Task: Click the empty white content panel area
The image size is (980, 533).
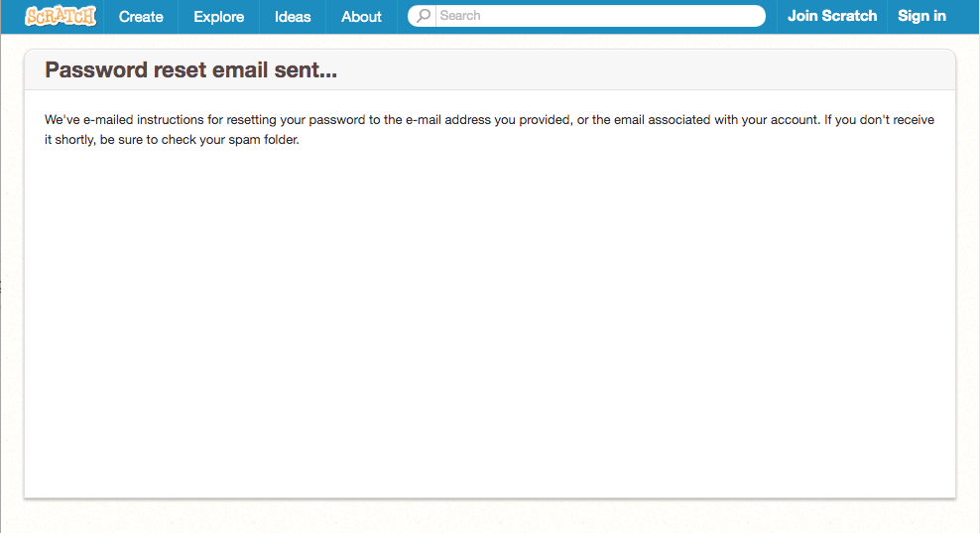Action: 490,326
